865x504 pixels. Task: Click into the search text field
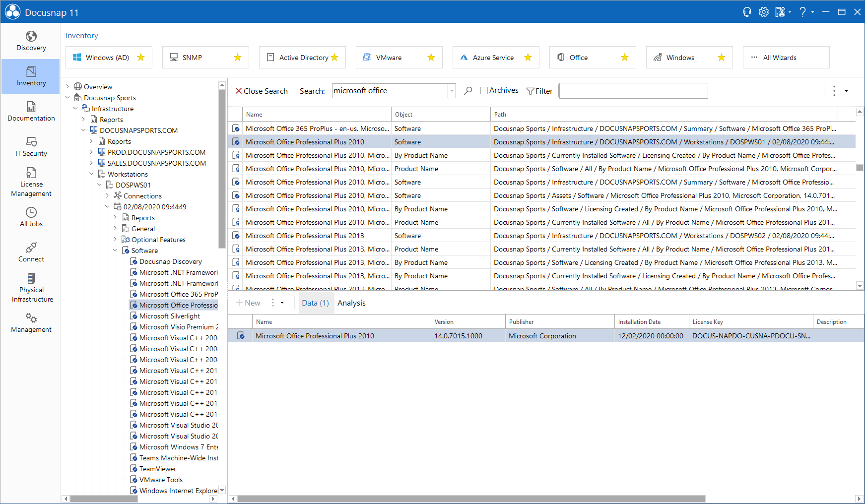tap(390, 91)
